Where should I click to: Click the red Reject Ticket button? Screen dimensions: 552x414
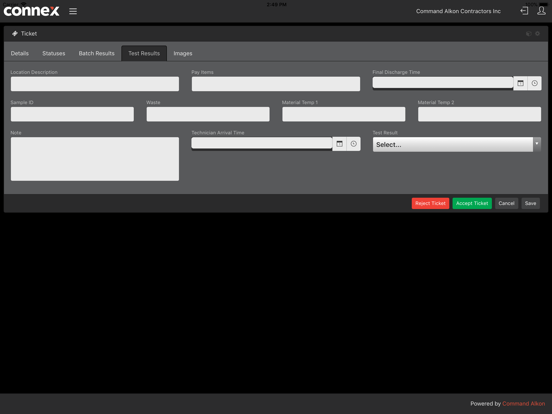[x=430, y=203]
